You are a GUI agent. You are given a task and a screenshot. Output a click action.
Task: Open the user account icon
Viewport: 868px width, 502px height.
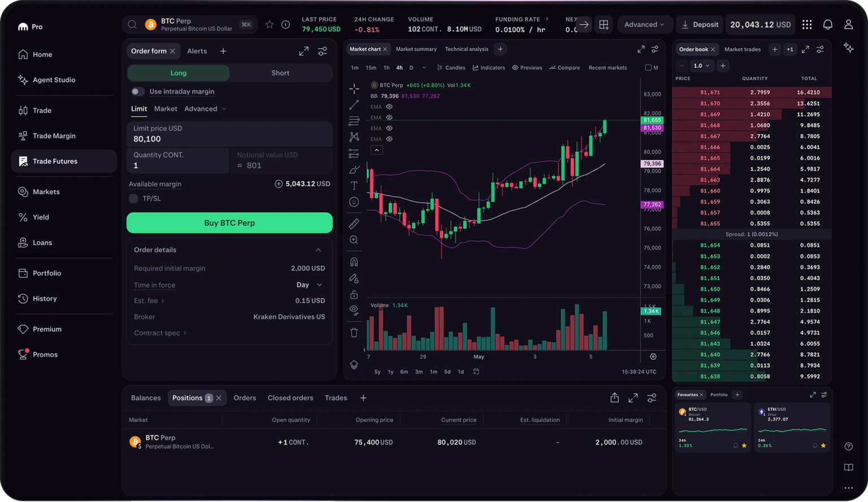point(848,24)
